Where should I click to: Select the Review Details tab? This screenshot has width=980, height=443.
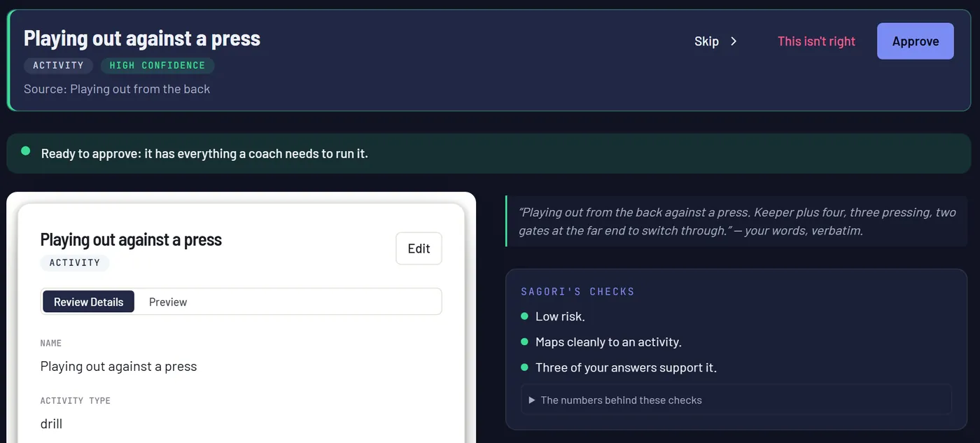89,302
